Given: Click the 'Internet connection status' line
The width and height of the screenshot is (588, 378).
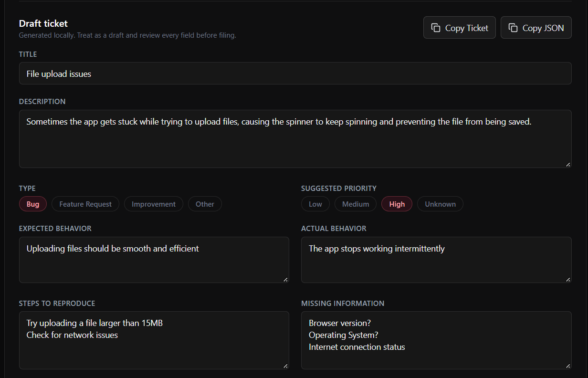Looking at the screenshot, I should [x=357, y=347].
